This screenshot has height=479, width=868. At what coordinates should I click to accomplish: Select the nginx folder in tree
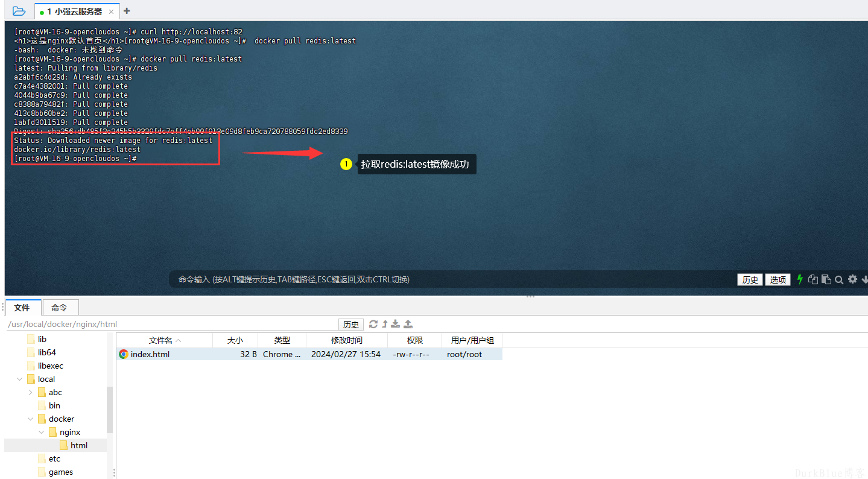coord(70,432)
